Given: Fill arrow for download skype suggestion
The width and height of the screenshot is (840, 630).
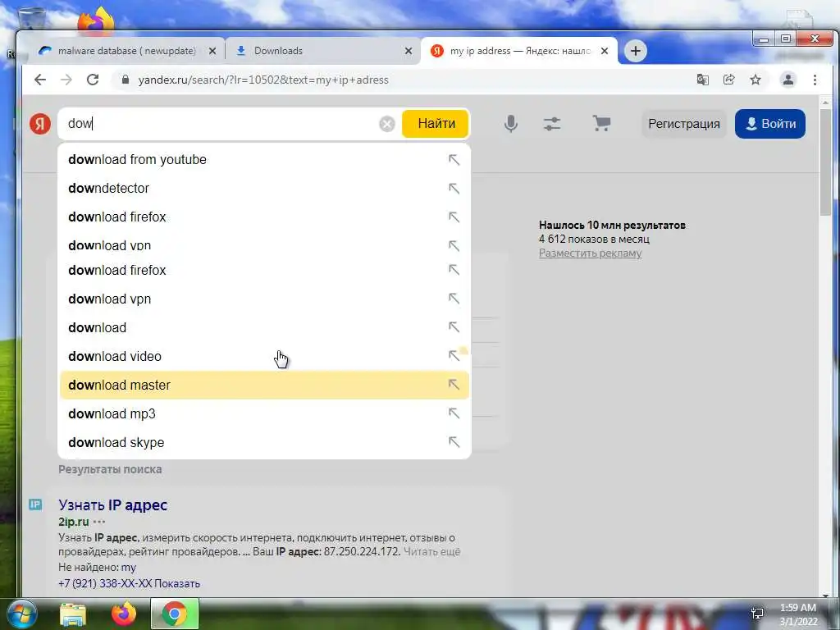Looking at the screenshot, I should point(454,442).
